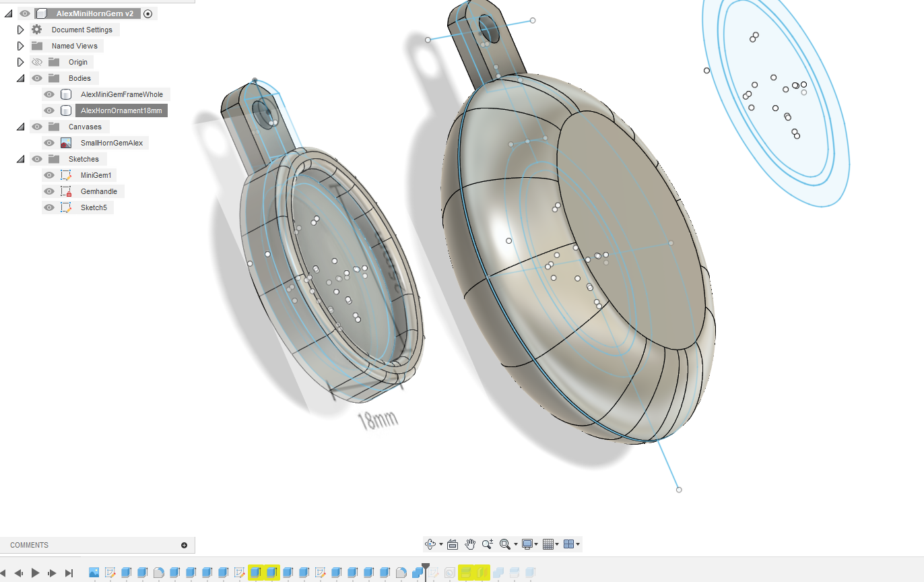This screenshot has height=582, width=924.
Task: Toggle visibility of the Gemhandle sketch
Action: pyautogui.click(x=49, y=191)
